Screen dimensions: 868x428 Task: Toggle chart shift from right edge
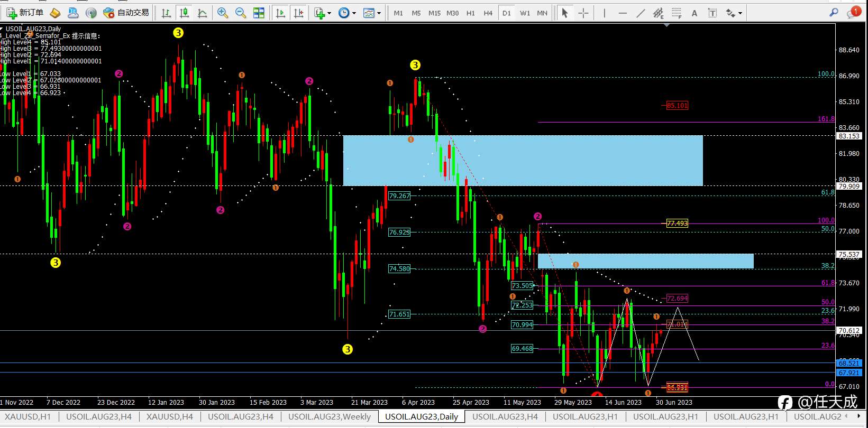click(299, 13)
